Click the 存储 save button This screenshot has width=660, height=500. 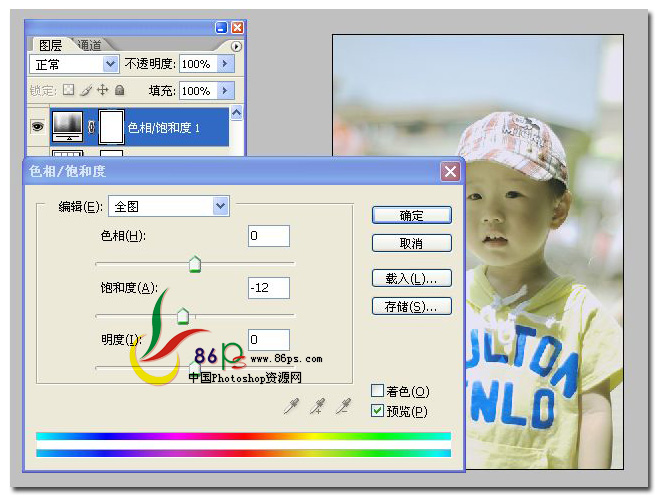[411, 306]
